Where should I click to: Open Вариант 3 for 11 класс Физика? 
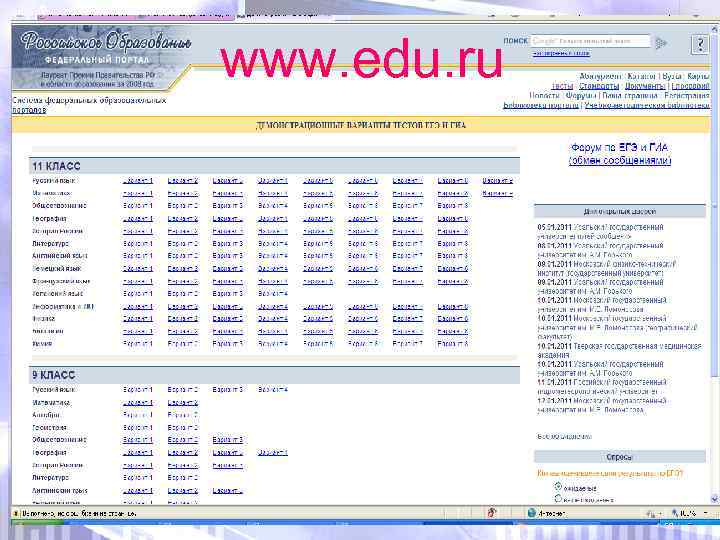228,318
